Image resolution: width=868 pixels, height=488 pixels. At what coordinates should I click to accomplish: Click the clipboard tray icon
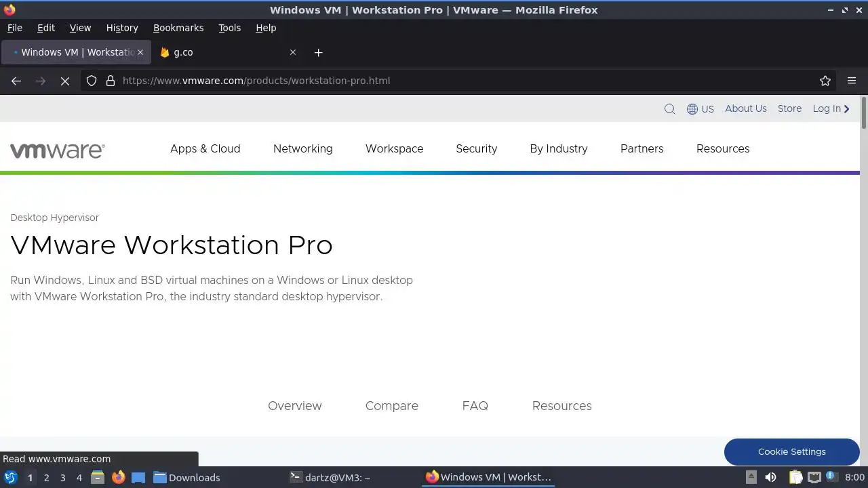pyautogui.click(x=795, y=477)
